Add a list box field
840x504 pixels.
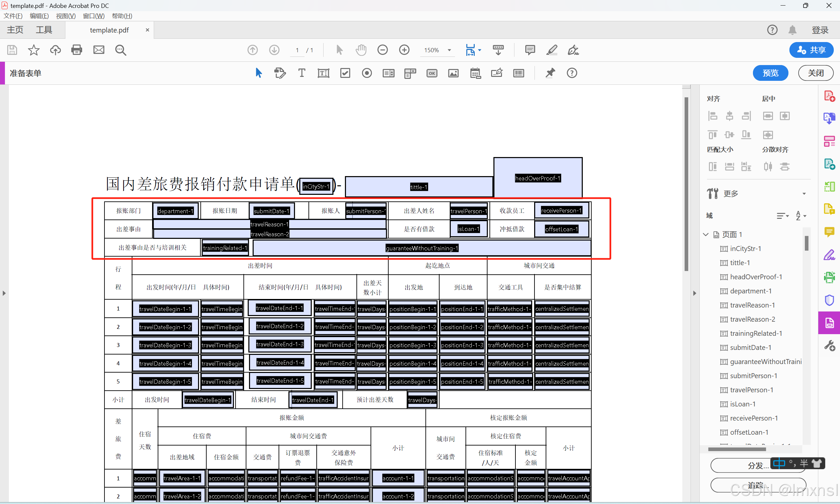(388, 73)
